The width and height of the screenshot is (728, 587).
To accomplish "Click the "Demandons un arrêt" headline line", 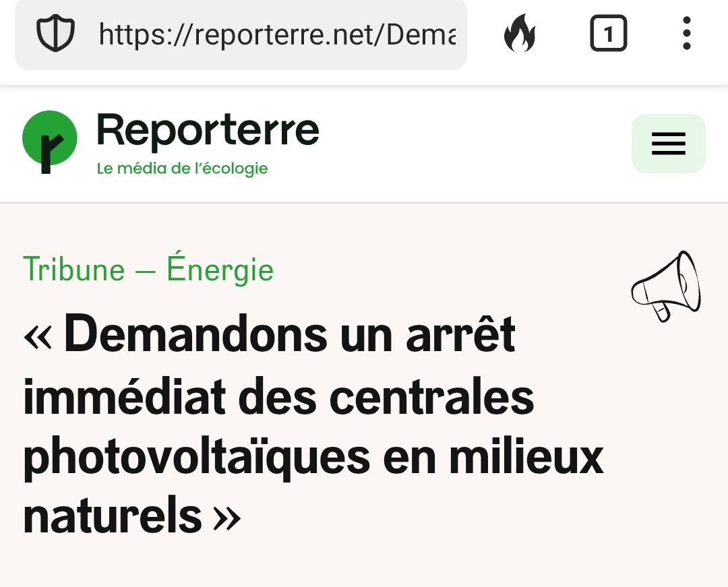I will [x=290, y=334].
